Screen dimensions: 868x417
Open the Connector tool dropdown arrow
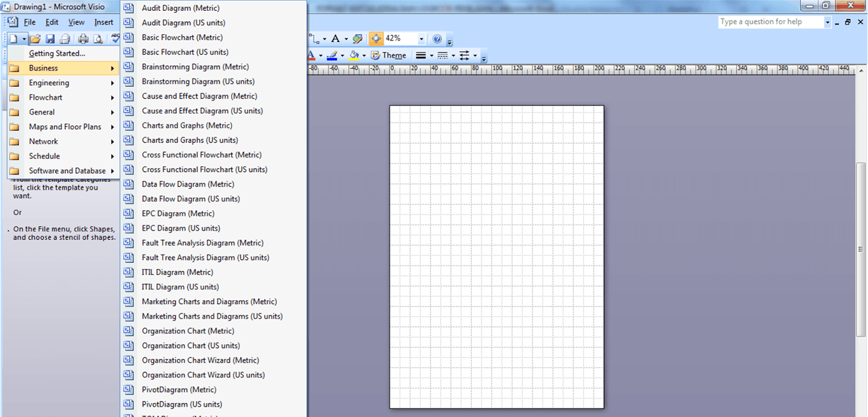[324, 39]
